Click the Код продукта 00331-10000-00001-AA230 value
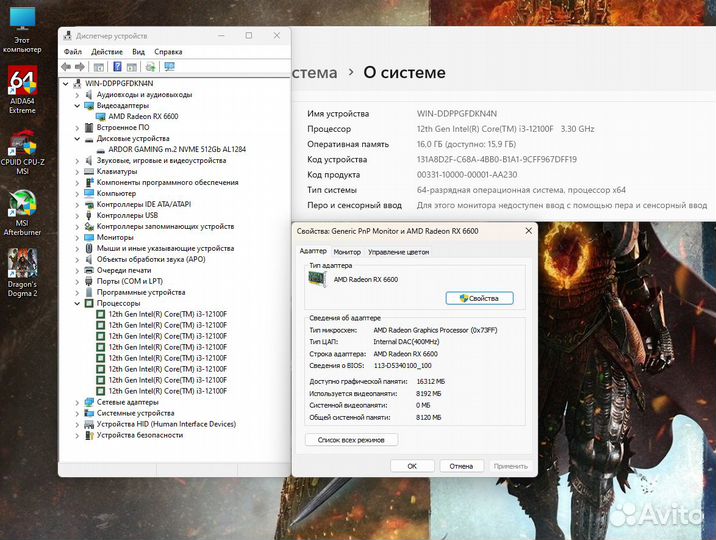 pos(467,175)
